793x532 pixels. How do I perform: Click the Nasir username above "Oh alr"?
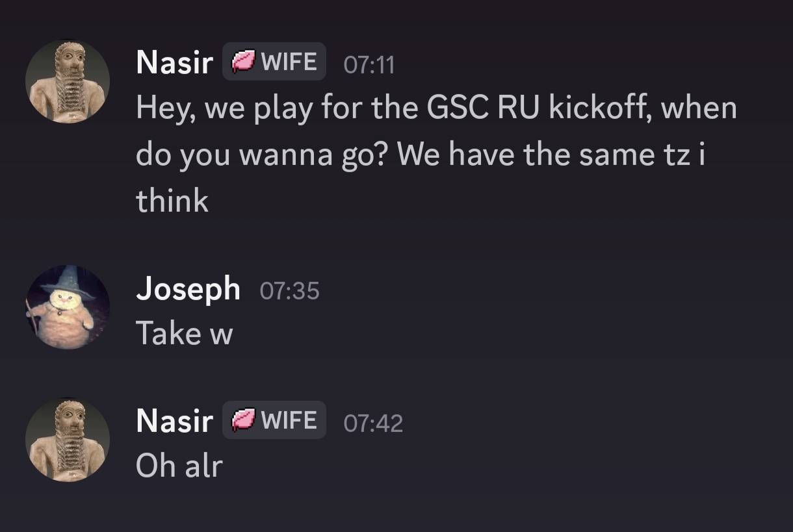click(174, 421)
